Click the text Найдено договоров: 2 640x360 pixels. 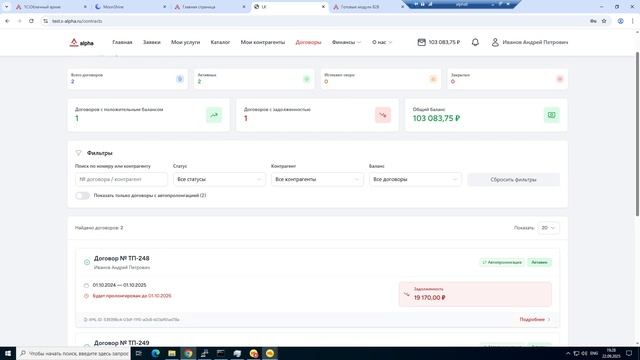click(x=99, y=228)
